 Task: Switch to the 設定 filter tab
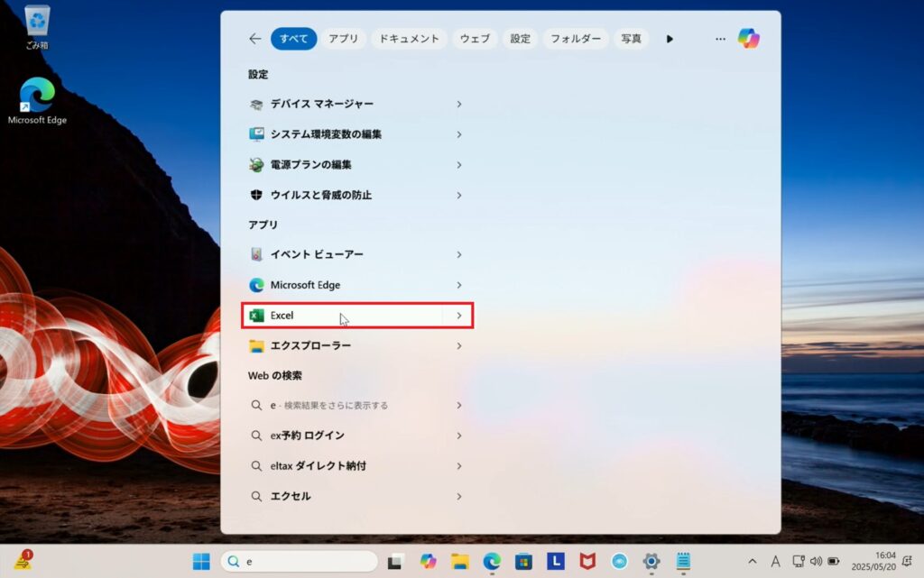coord(520,39)
